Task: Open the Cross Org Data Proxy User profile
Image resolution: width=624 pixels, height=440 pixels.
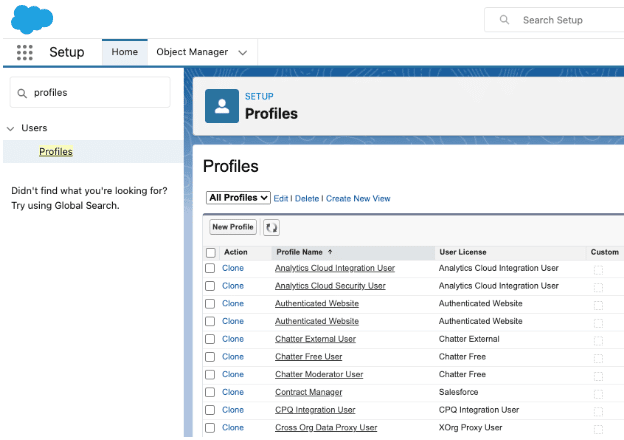Action: coord(326,428)
